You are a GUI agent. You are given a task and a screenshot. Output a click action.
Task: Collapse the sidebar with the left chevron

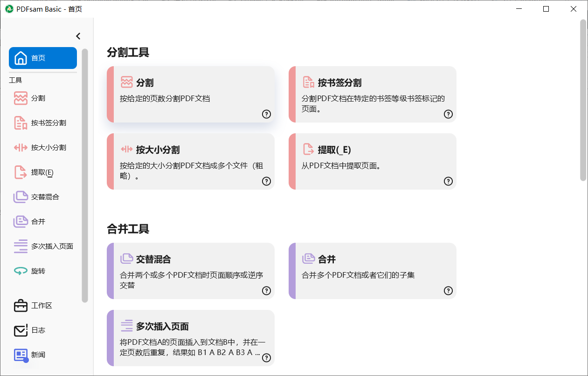78,36
